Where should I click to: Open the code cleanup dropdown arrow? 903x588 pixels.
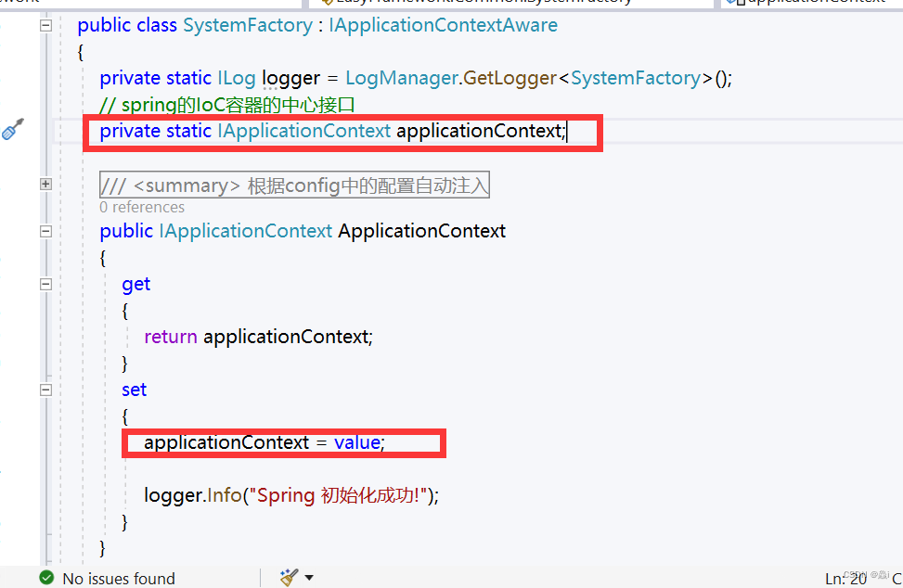tap(309, 578)
